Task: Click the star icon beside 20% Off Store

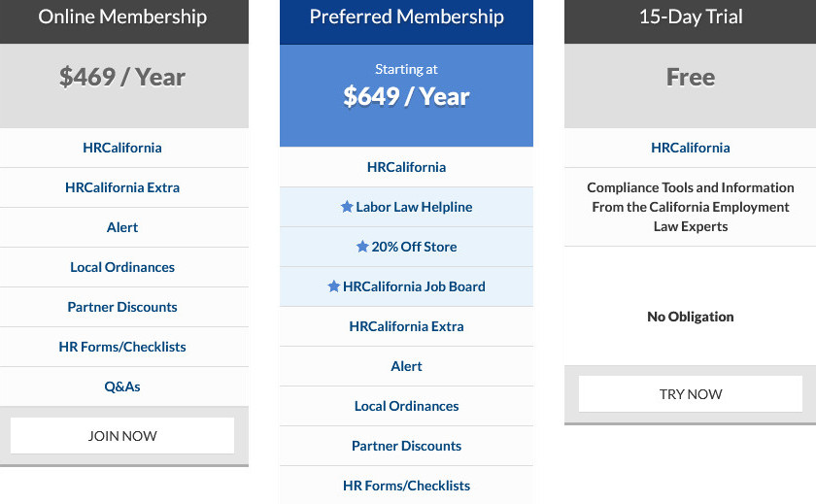Action: [x=362, y=247]
